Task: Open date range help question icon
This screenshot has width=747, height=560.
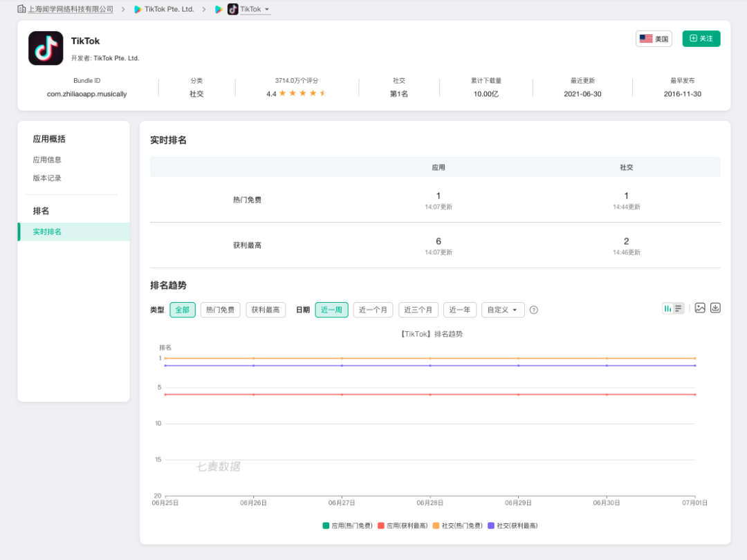Action: (533, 310)
